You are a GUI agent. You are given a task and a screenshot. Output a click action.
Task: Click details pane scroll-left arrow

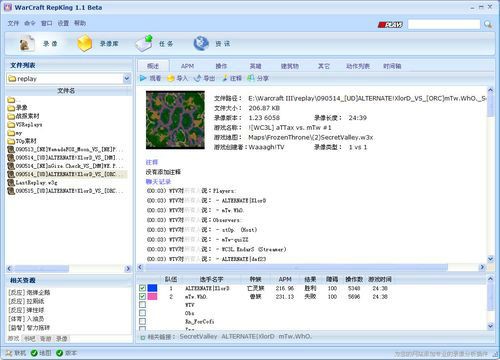click(140, 267)
